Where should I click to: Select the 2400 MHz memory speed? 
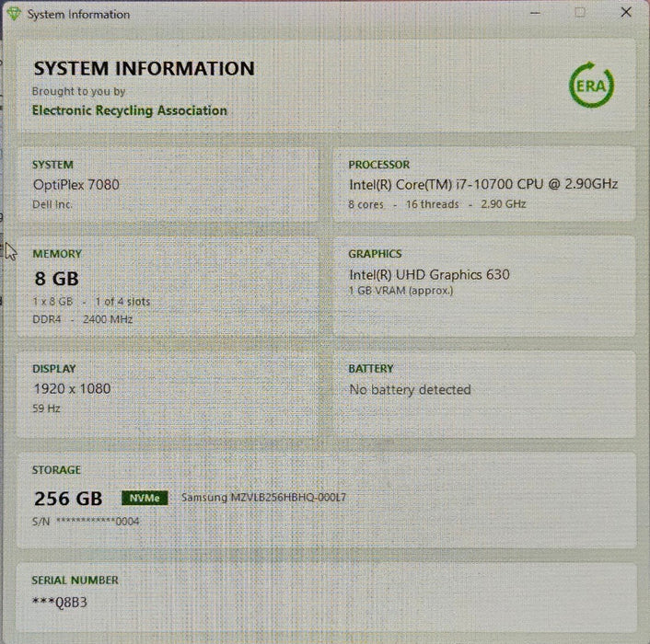coord(108,319)
